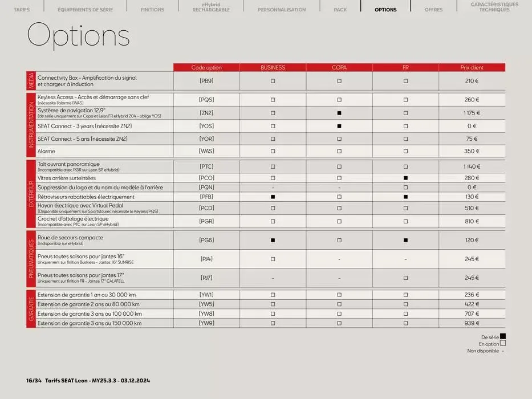This screenshot has height=399, width=532.
Task: Check the BUSINESS box for Toit ouvrant panoramique
Action: click(273, 166)
